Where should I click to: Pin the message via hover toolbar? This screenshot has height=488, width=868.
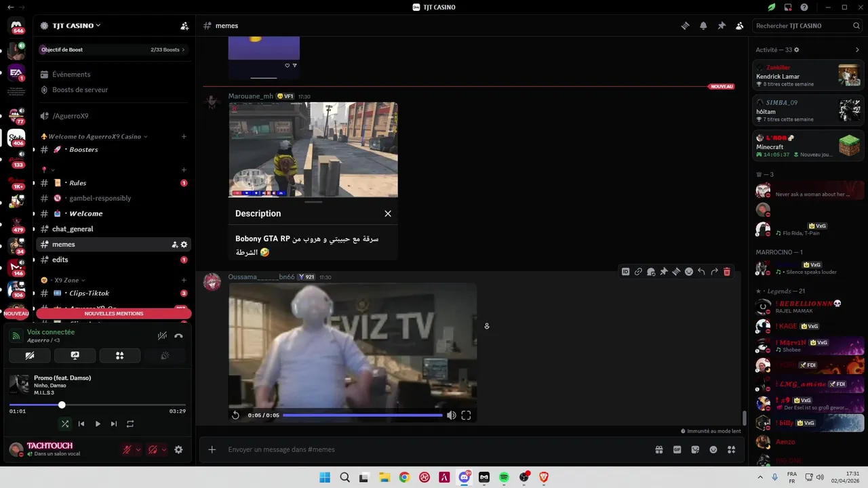click(x=663, y=272)
